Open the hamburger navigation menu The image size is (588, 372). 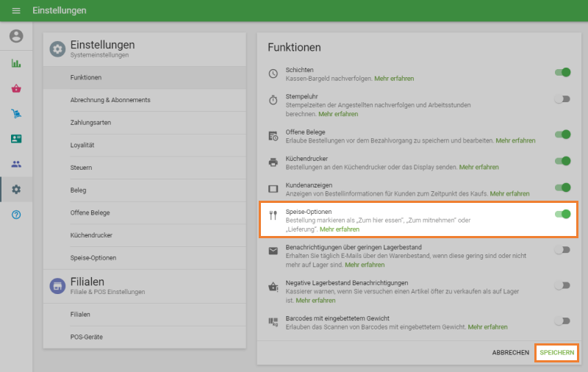click(16, 11)
